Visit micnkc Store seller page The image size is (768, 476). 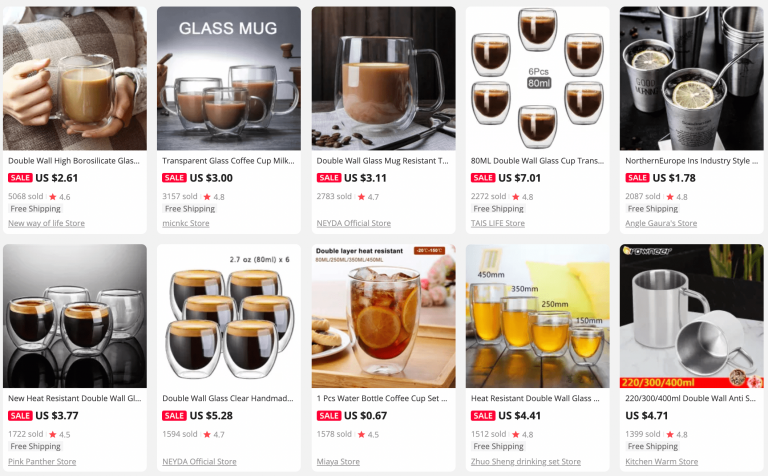pos(186,223)
